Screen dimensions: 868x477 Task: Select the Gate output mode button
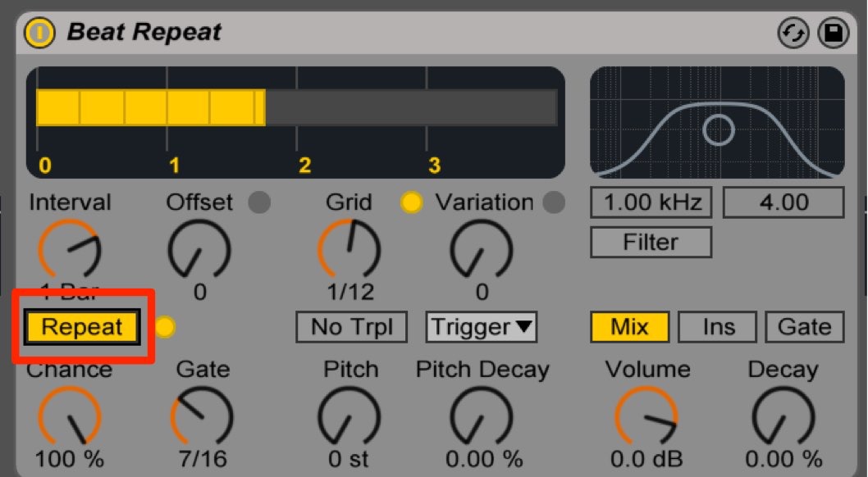(x=805, y=327)
